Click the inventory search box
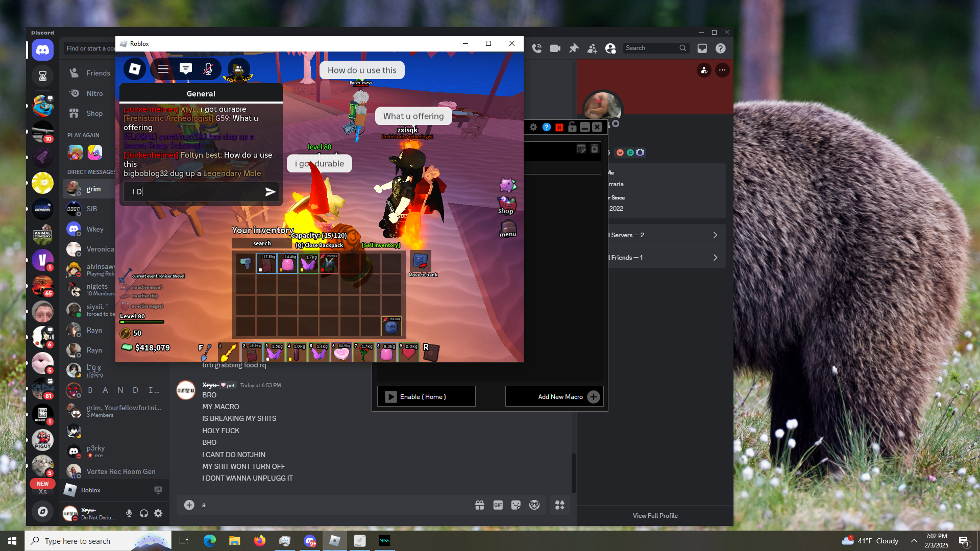The width and height of the screenshot is (980, 551). click(262, 243)
